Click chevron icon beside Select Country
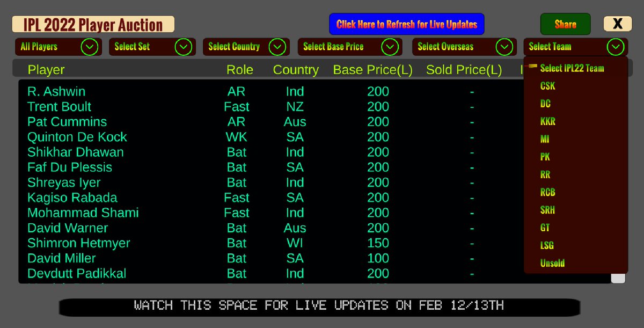644x328 pixels. click(x=277, y=47)
